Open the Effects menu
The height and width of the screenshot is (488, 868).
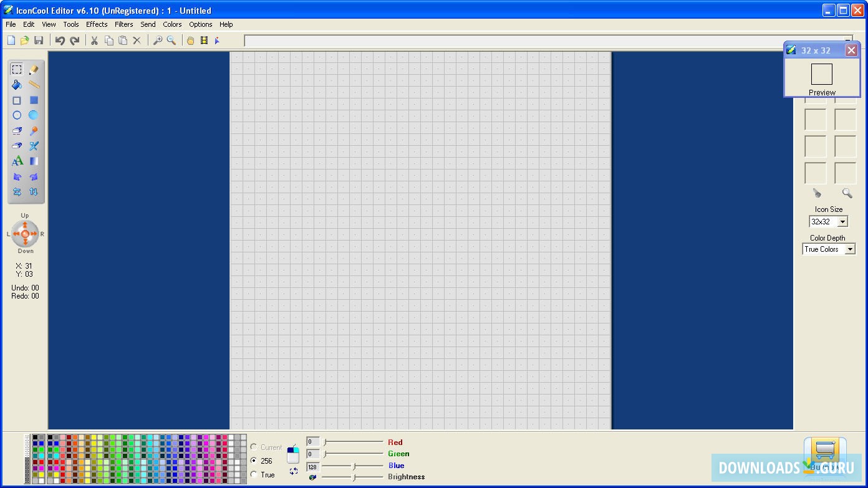pyautogui.click(x=97, y=24)
